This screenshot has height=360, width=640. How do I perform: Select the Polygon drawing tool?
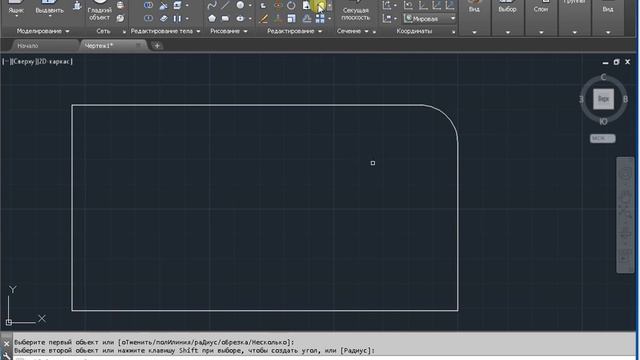click(x=212, y=18)
